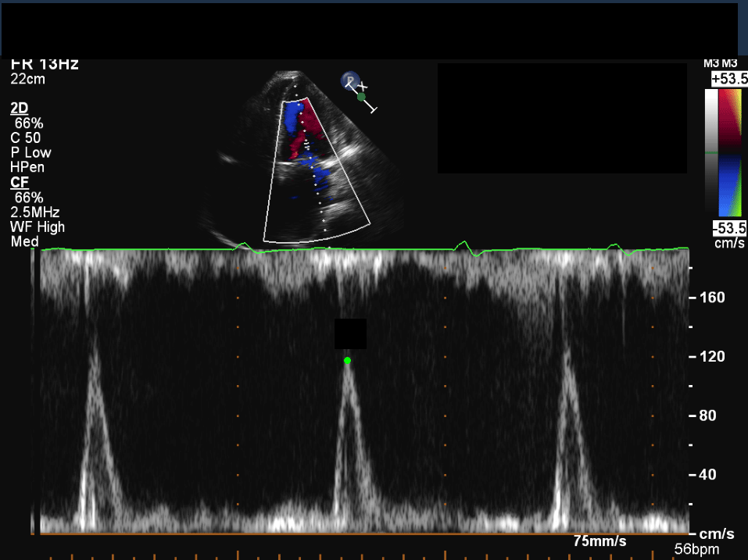
Task: Click the +53.5 velocity scale value
Action: [x=726, y=79]
